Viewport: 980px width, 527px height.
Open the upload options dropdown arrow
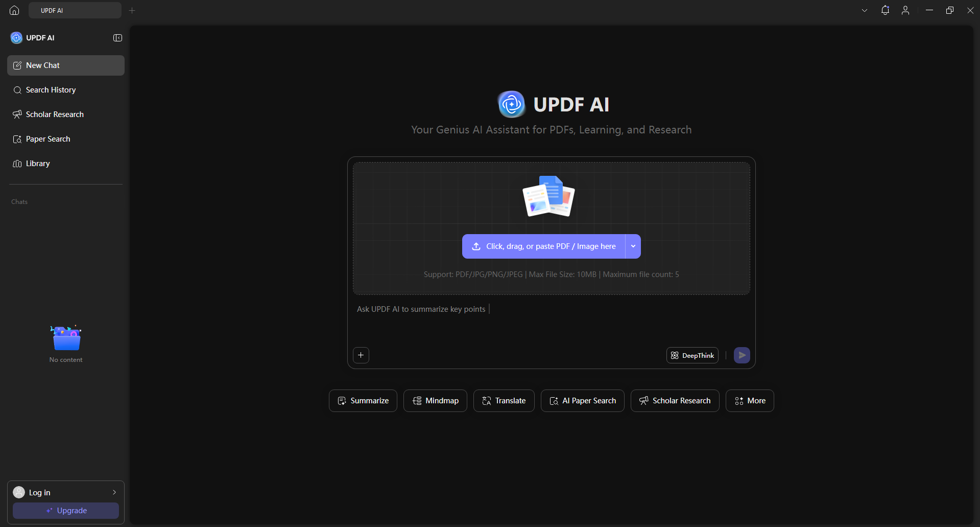(x=633, y=246)
